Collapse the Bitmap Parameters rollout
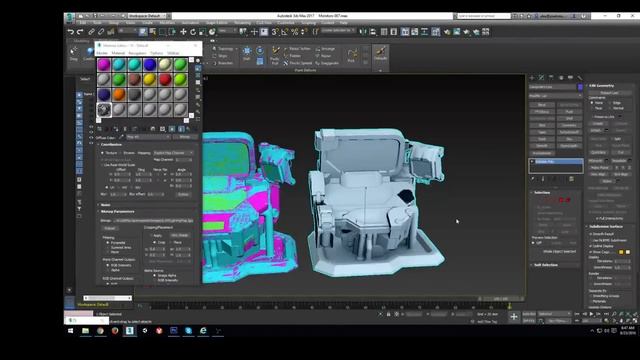 117,211
